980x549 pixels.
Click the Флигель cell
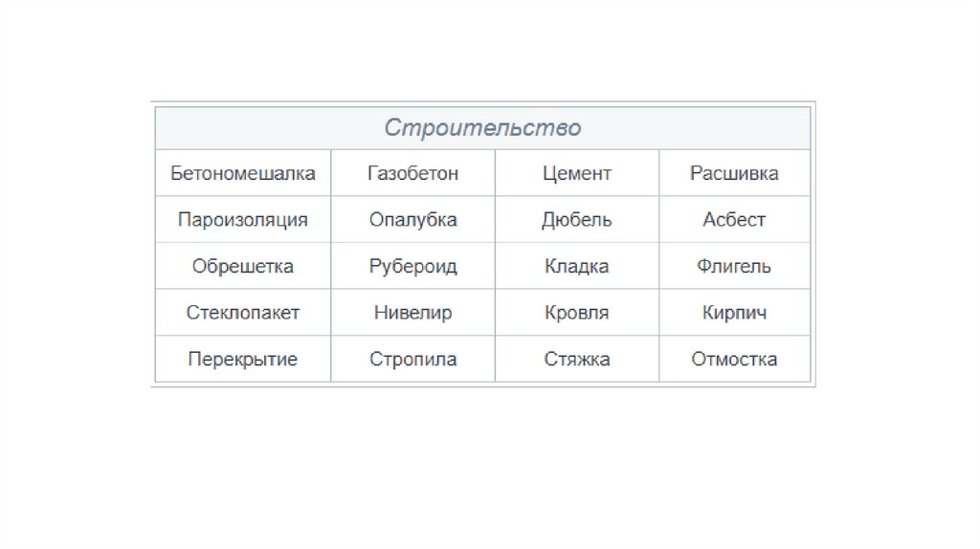pos(734,266)
